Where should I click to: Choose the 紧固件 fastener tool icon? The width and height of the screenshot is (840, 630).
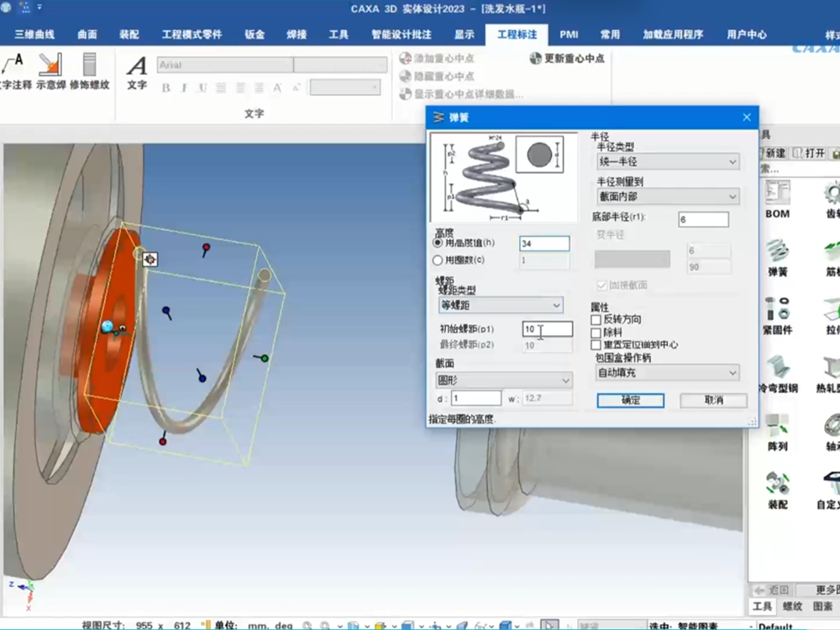coord(778,314)
